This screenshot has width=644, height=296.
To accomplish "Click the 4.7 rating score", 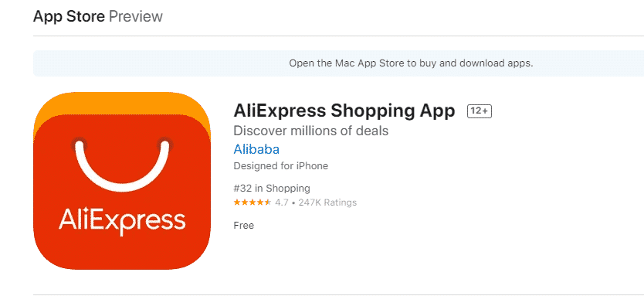I will pos(282,202).
